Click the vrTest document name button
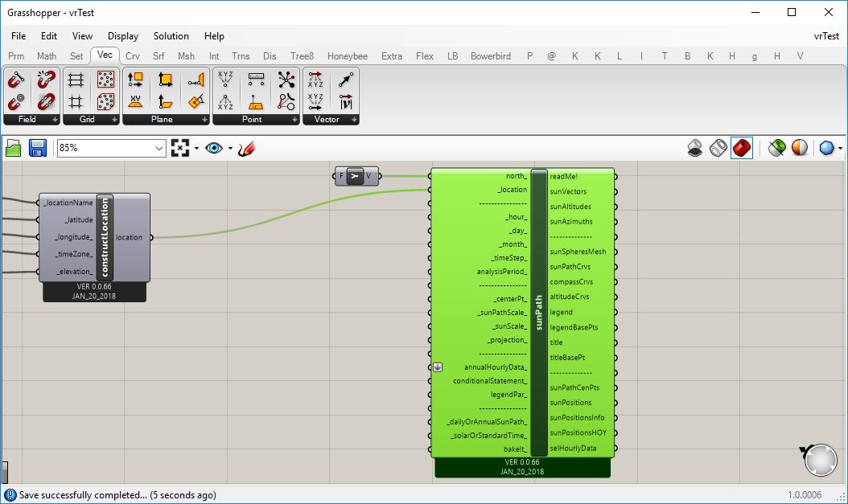 click(x=825, y=36)
